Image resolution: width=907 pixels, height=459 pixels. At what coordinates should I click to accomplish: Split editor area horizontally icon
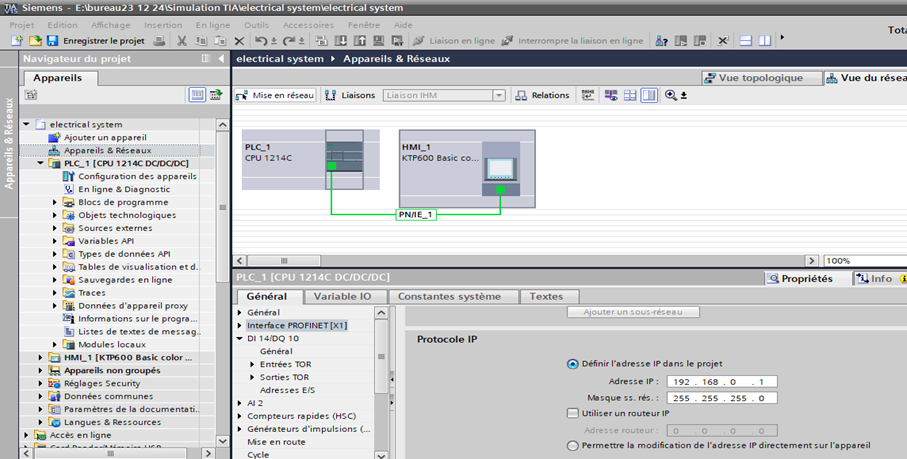click(746, 41)
